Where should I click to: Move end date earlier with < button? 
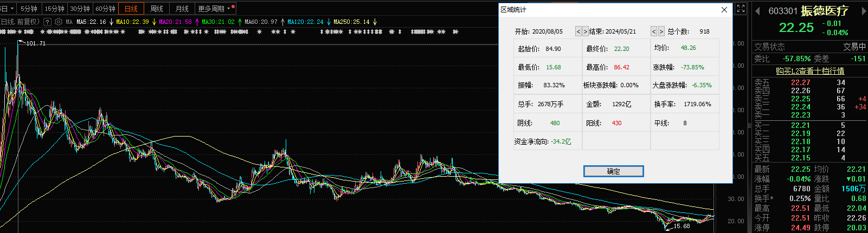[654, 31]
